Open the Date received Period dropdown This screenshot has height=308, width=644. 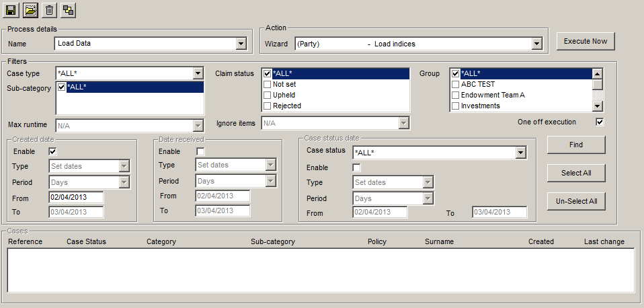270,181
